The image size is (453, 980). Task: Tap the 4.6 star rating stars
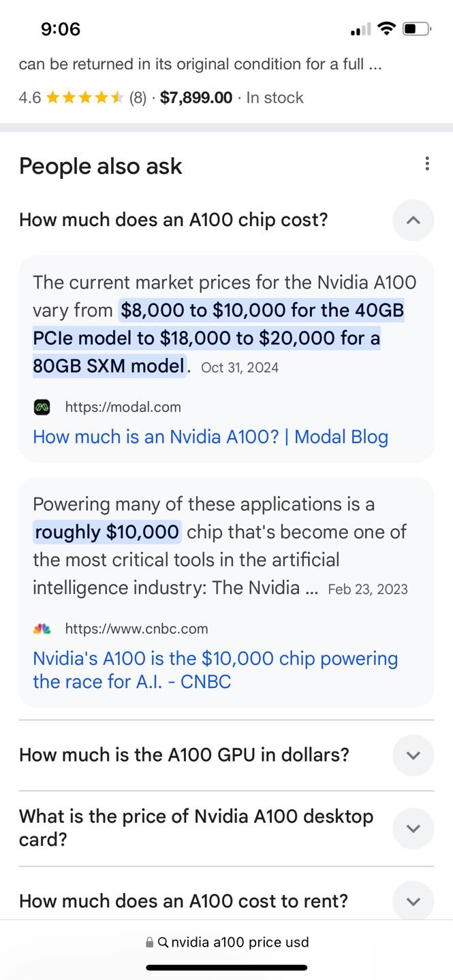(x=84, y=98)
